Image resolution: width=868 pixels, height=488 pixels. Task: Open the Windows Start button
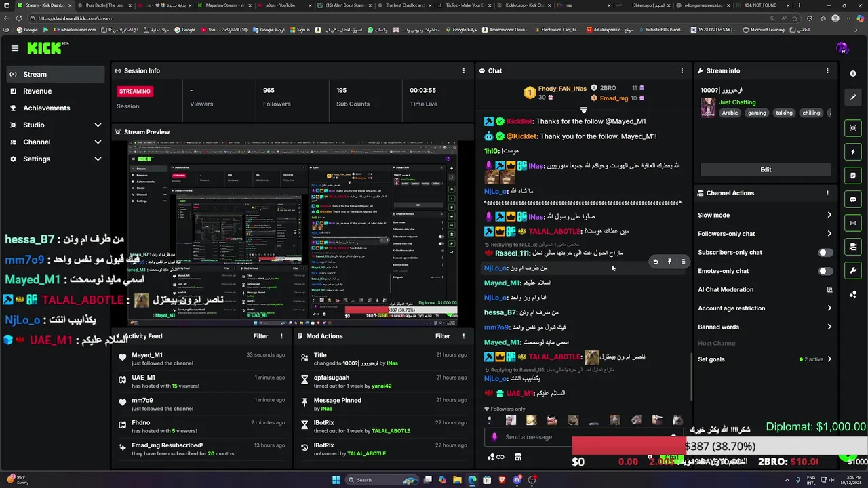coord(336,480)
